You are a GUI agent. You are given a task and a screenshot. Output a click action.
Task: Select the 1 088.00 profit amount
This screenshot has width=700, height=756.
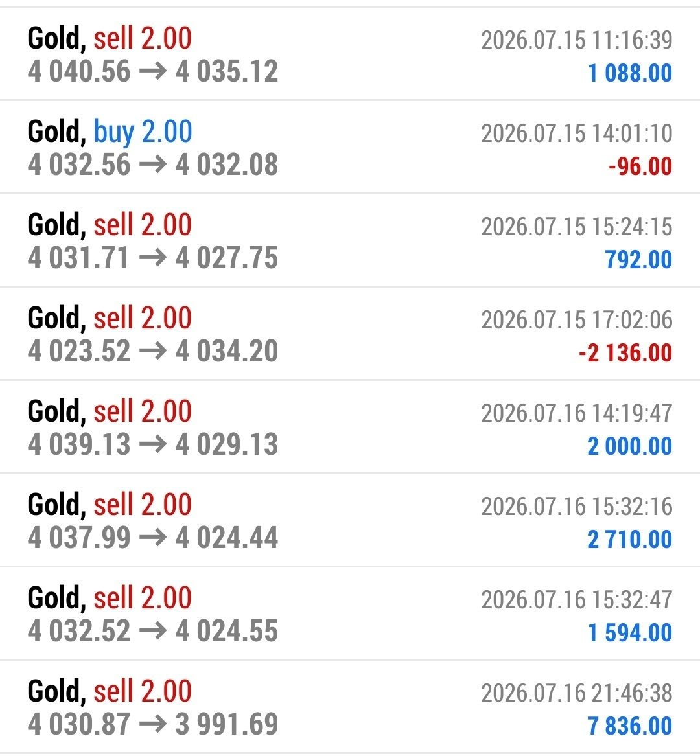pos(630,73)
